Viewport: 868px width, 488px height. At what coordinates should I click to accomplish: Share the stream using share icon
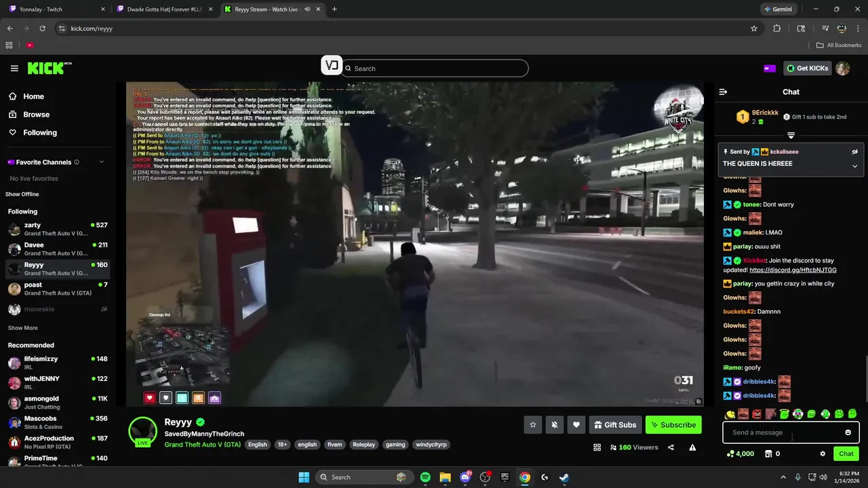671,447
